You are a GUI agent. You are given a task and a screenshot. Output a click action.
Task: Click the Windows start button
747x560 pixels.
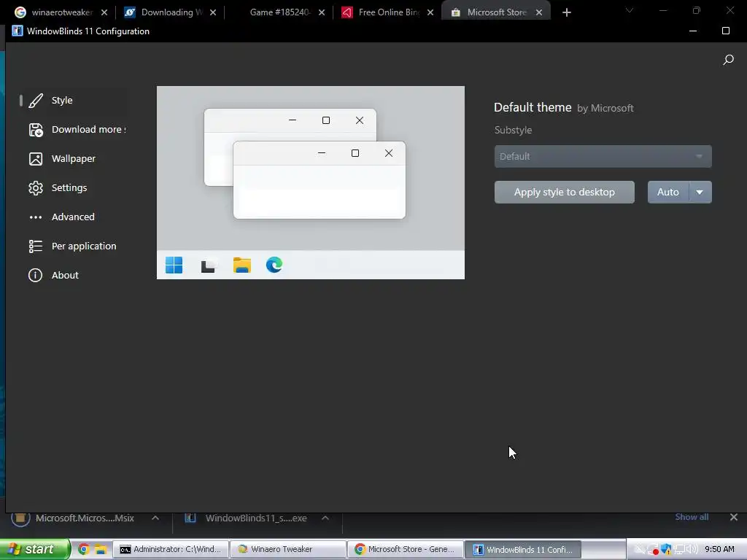point(35,549)
